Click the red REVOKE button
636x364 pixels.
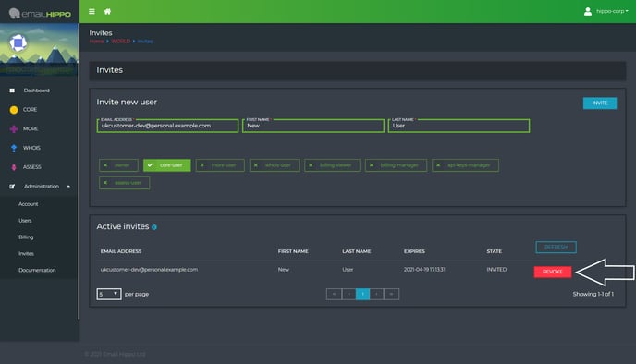553,272
